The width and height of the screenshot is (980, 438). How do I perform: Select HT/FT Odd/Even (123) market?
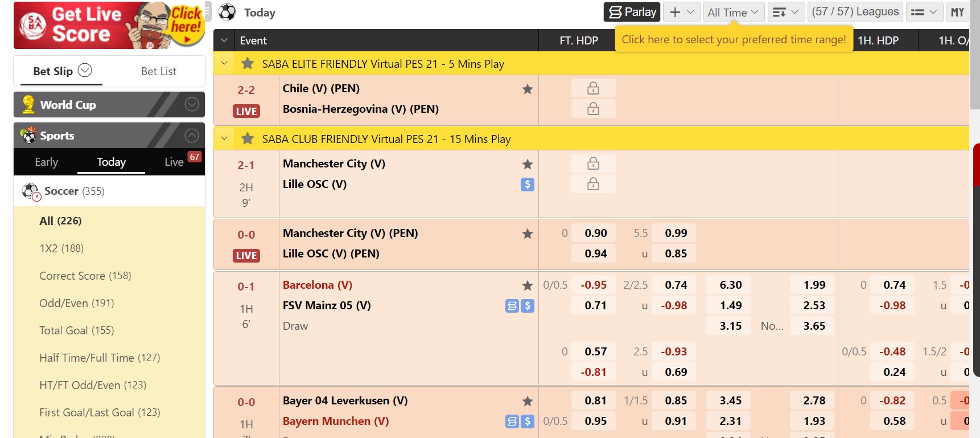tap(93, 385)
